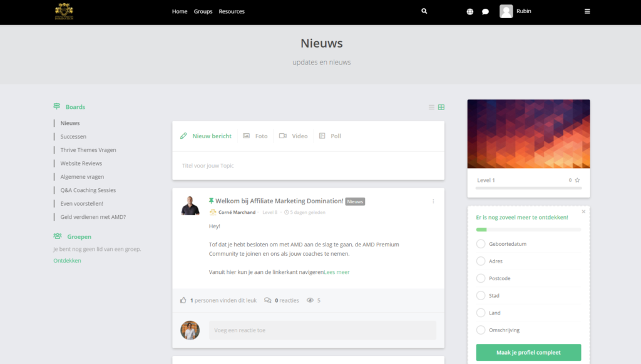Image resolution: width=641 pixels, height=364 pixels.
Task: Switch to grid view icon
Action: [x=441, y=107]
